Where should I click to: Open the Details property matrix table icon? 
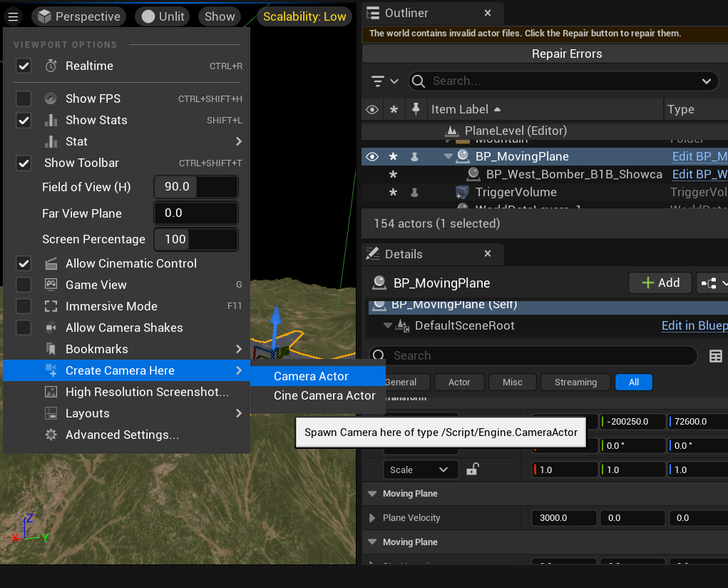pos(715,356)
